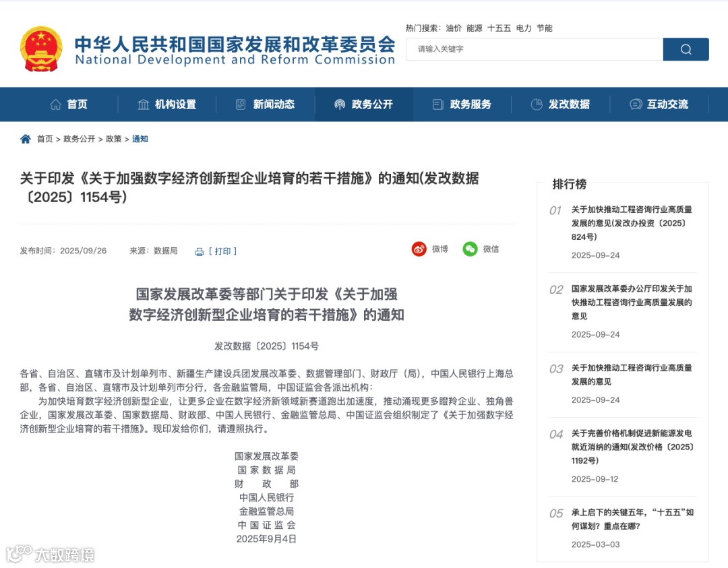Click the printer icon
728x568 pixels.
[199, 251]
